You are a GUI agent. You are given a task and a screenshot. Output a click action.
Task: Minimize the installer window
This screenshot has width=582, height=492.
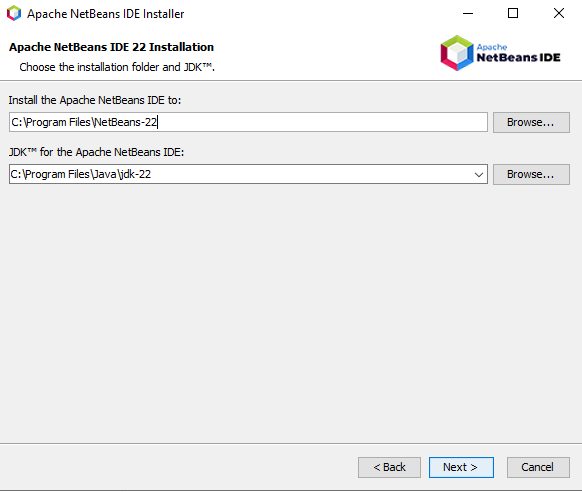468,13
